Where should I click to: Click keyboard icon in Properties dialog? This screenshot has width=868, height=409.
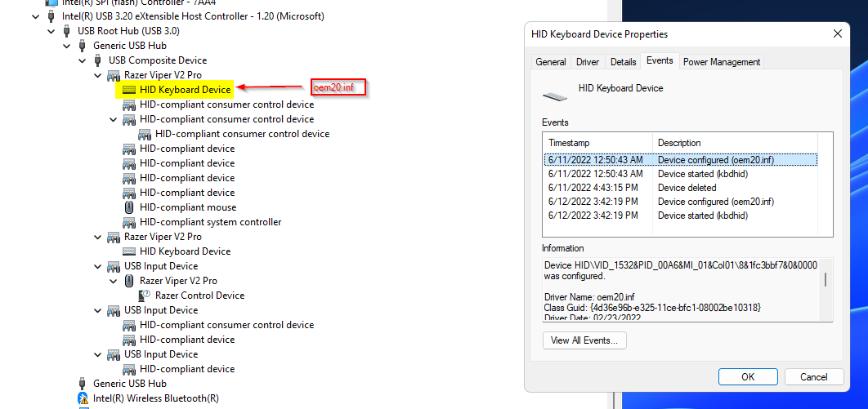click(x=555, y=96)
